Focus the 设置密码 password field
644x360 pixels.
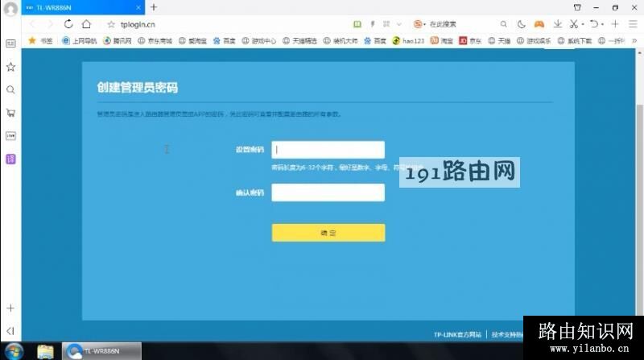point(328,150)
